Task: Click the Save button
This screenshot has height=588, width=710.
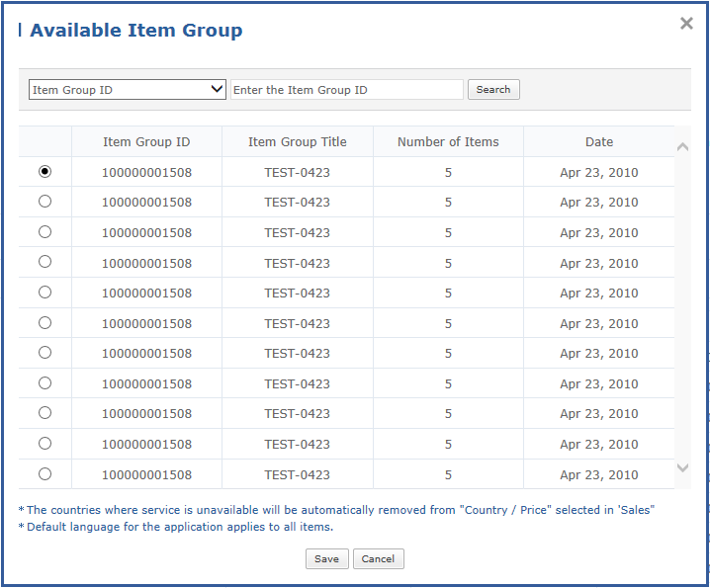Action: click(326, 559)
